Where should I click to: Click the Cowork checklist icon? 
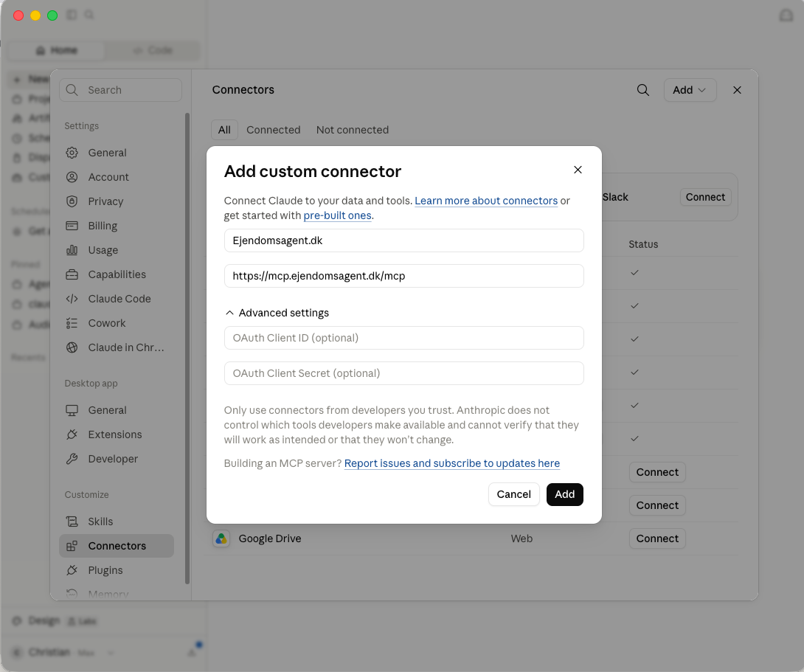click(x=72, y=323)
